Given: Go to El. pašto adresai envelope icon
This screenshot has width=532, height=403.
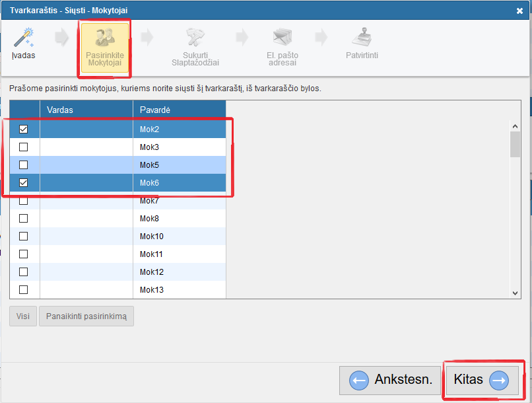Looking at the screenshot, I should pyautogui.click(x=283, y=38).
